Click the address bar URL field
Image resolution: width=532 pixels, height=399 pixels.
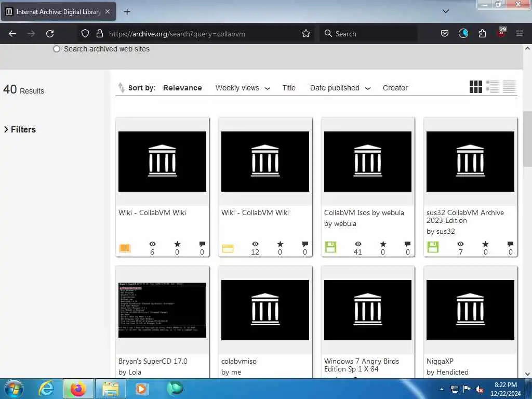tap(197, 34)
